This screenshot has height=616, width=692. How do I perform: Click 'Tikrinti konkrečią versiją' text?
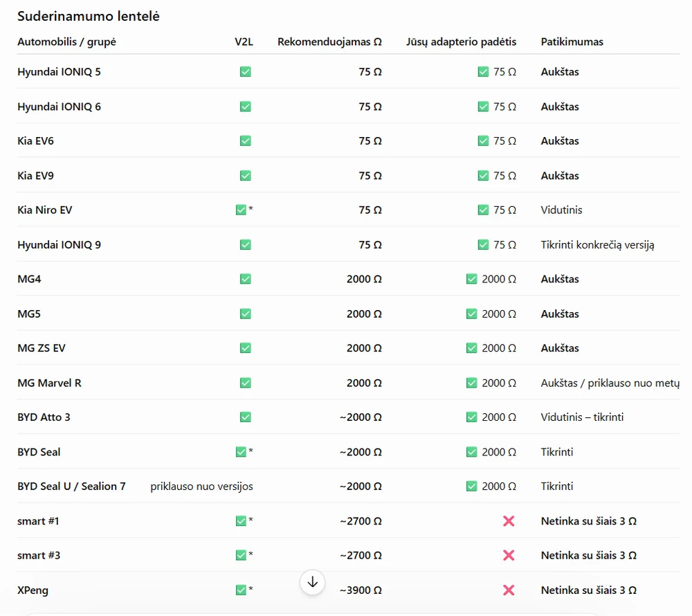[x=598, y=245]
